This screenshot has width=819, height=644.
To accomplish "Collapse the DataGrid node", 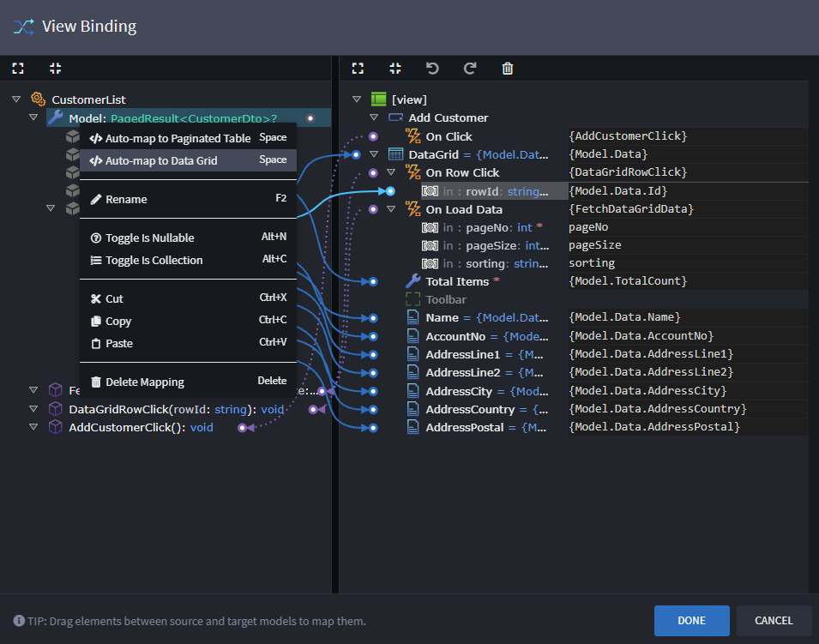I will coord(374,154).
